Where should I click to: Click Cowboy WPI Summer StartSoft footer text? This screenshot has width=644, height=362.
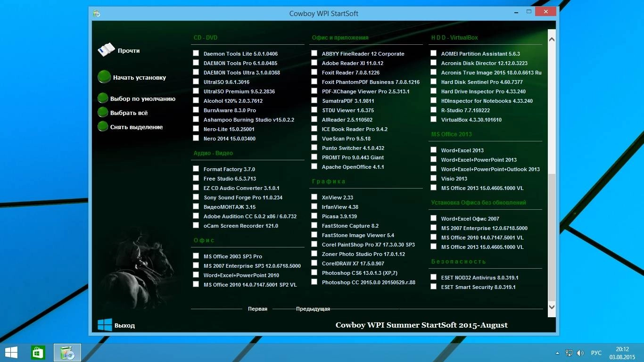[421, 325]
